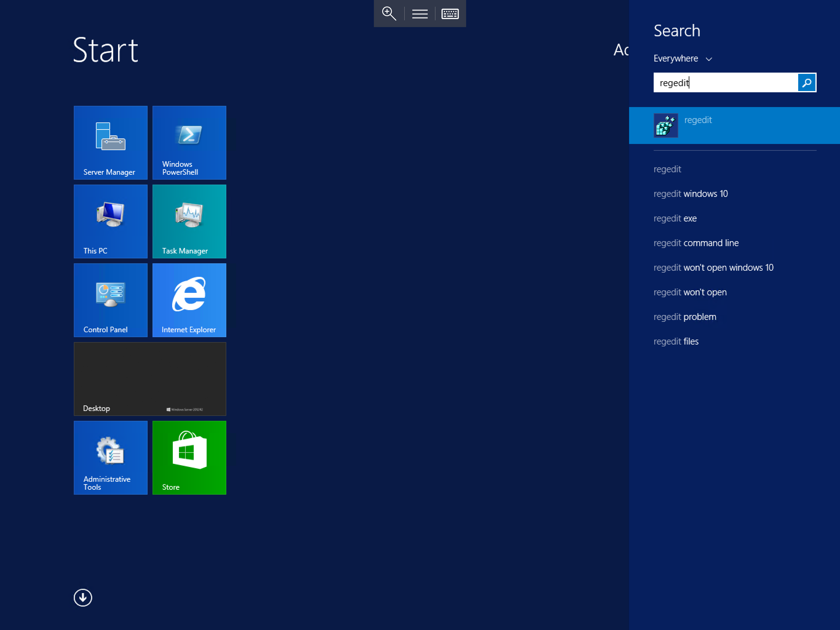Expand the Everywhere search scope dropdown
This screenshot has width=840, height=630.
(x=683, y=58)
